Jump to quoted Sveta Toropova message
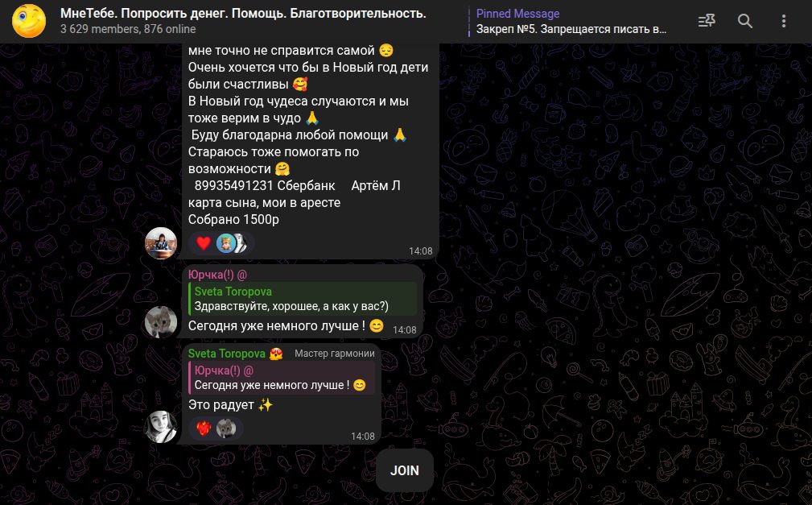The image size is (812, 505). click(303, 299)
